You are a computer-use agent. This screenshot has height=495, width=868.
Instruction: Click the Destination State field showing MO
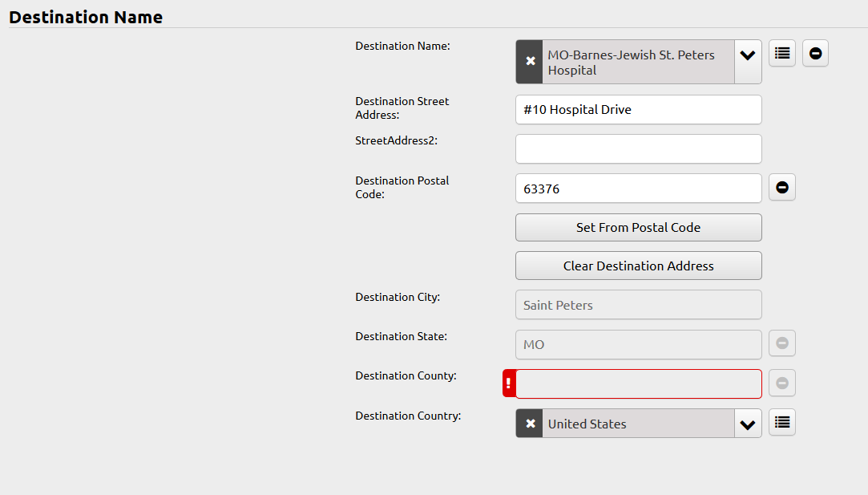tap(638, 344)
